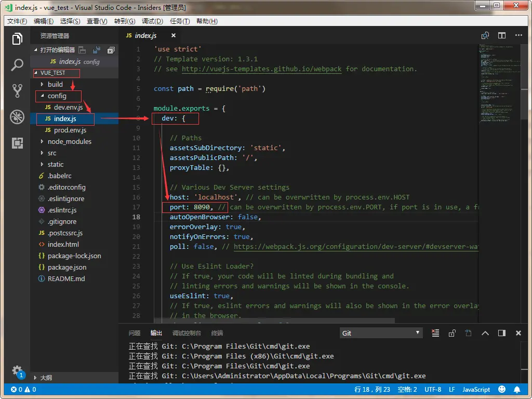The image size is (532, 399).
Task: Clear the output panel log
Action: point(435,333)
